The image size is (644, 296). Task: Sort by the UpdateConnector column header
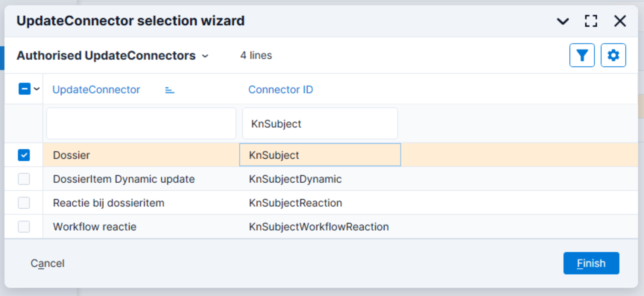point(96,90)
